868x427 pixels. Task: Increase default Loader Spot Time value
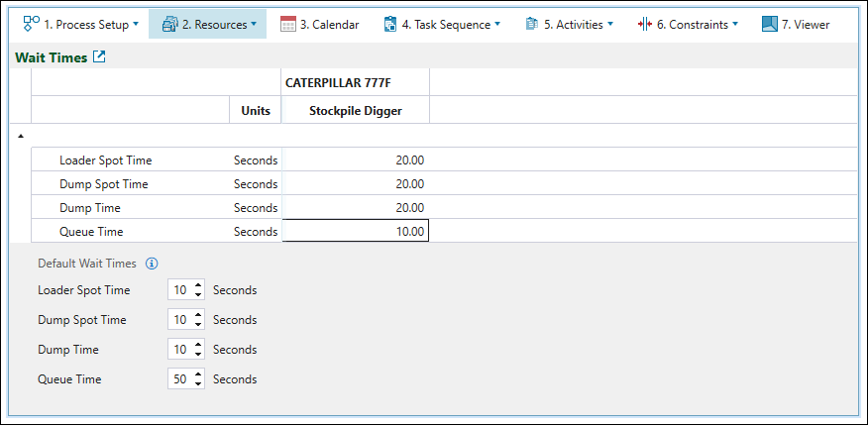point(199,286)
